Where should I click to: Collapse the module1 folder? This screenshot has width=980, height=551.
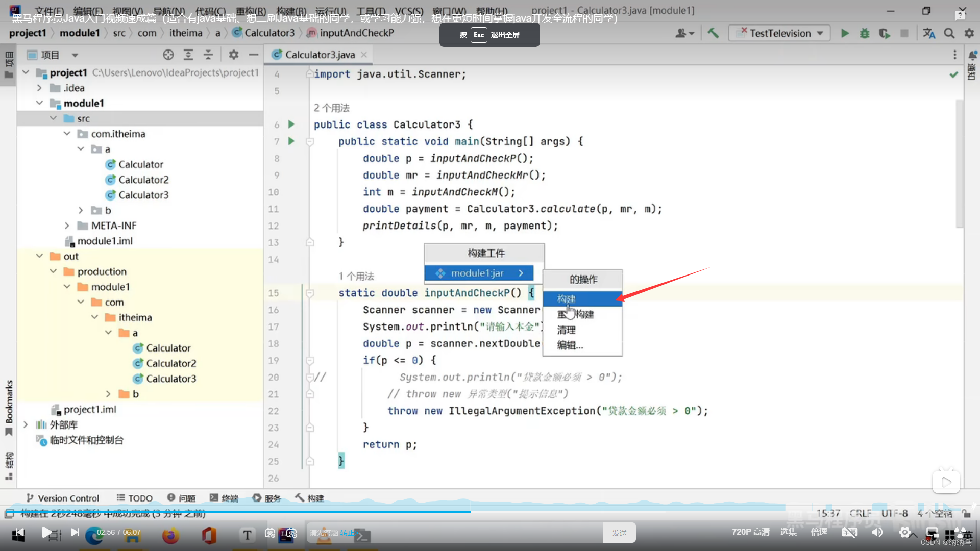point(39,103)
